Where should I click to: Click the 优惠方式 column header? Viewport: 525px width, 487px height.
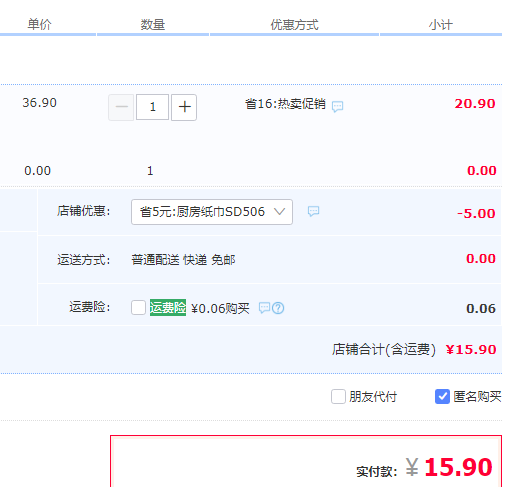click(x=295, y=25)
